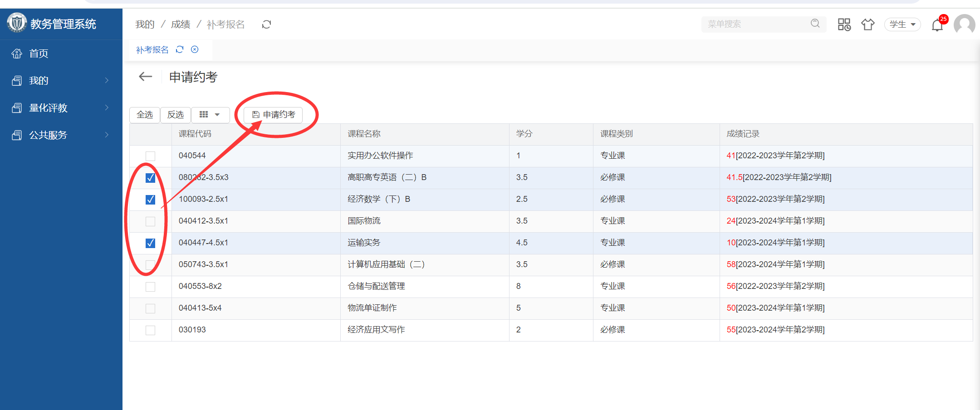Click the theme shirt icon in header

pyautogui.click(x=867, y=24)
